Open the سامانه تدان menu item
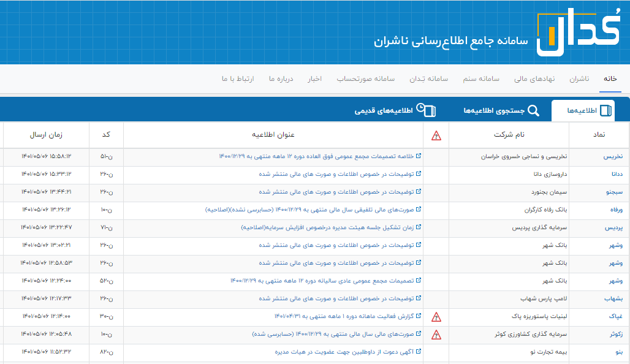This screenshot has height=364, width=630. 429,79
